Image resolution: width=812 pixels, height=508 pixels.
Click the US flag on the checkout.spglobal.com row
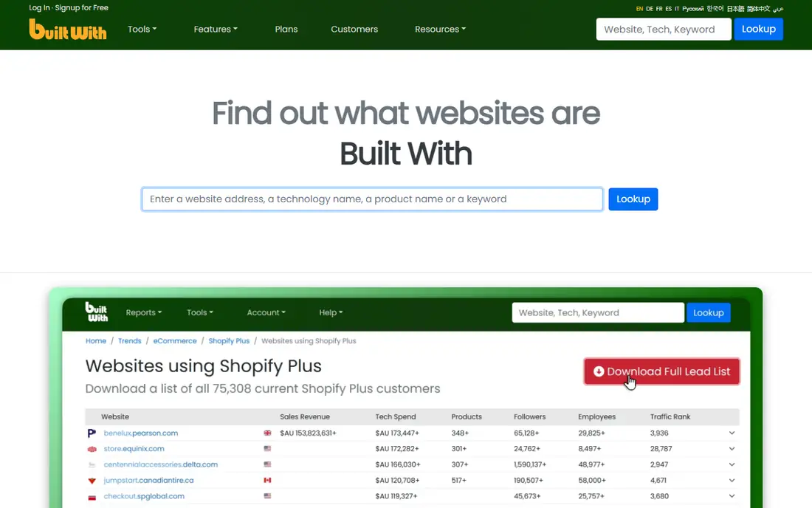pyautogui.click(x=267, y=496)
